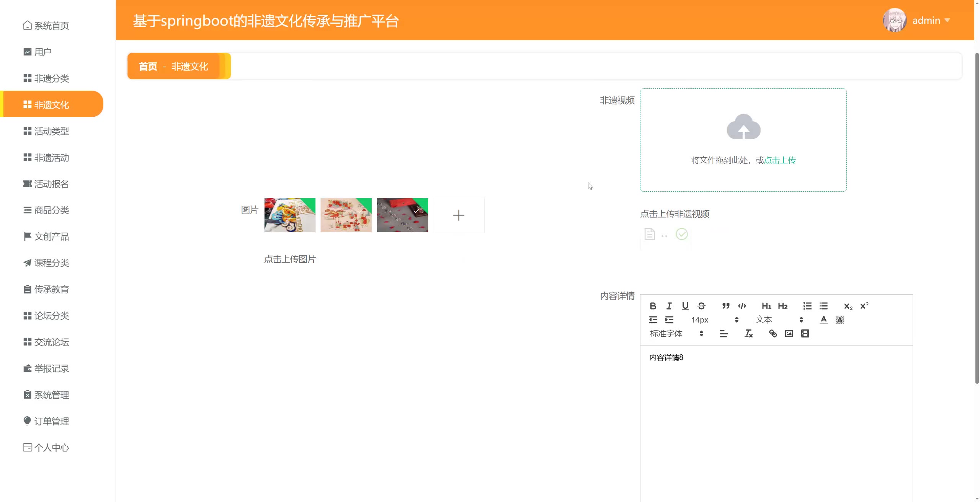Insert an image into the editor
Screen dimensions: 980x502
tap(789, 334)
